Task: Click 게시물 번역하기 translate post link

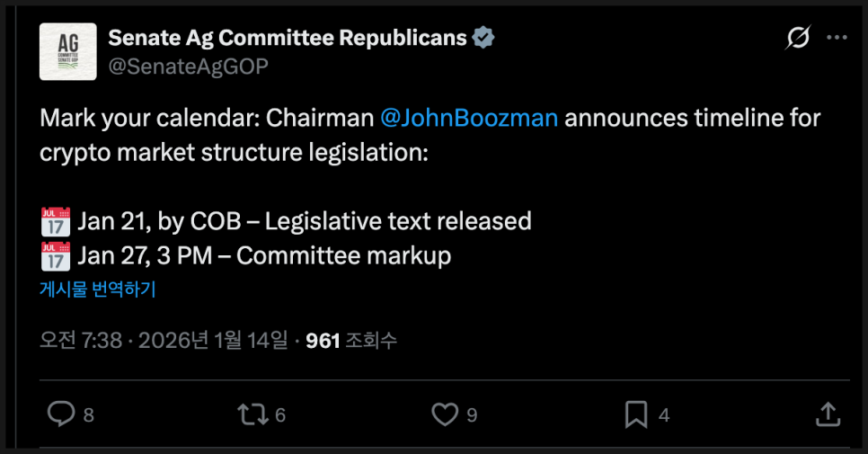Action: click(98, 289)
